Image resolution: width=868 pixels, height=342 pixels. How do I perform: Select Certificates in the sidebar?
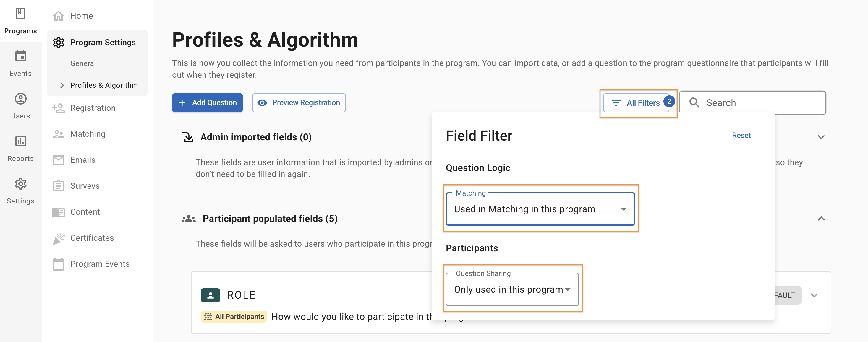coord(92,238)
